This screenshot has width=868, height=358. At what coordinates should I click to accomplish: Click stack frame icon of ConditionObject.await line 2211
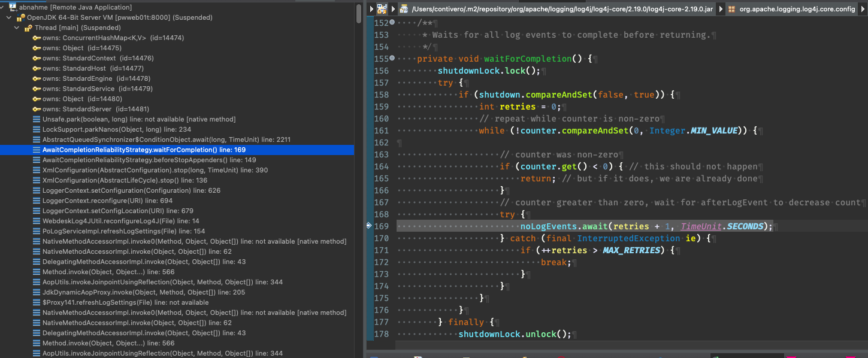[37, 139]
